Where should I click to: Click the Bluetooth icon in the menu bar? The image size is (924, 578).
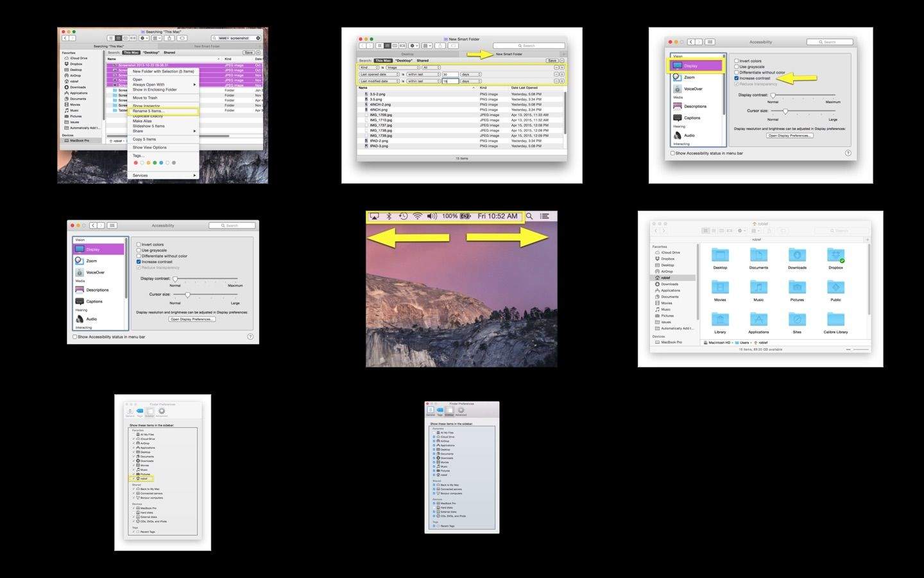pos(388,216)
